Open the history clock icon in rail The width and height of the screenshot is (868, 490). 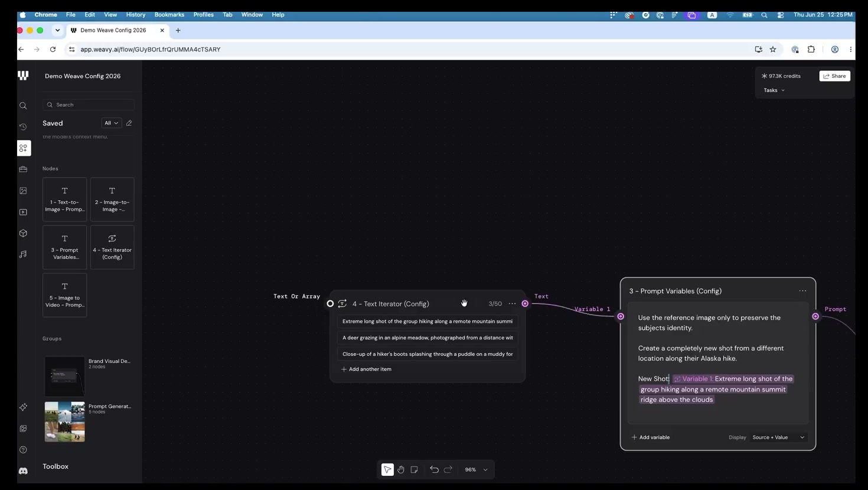click(23, 127)
